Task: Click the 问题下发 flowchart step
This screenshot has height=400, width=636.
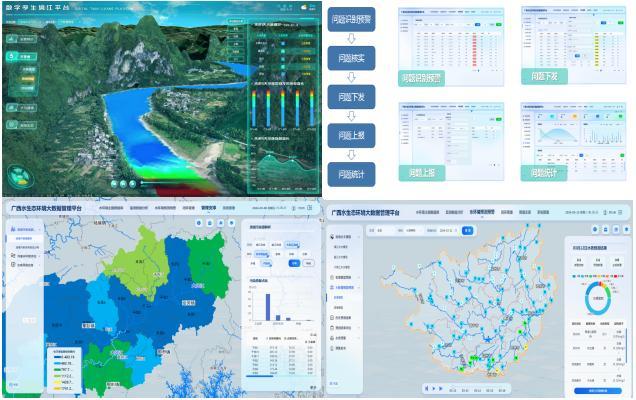Action: tap(351, 97)
